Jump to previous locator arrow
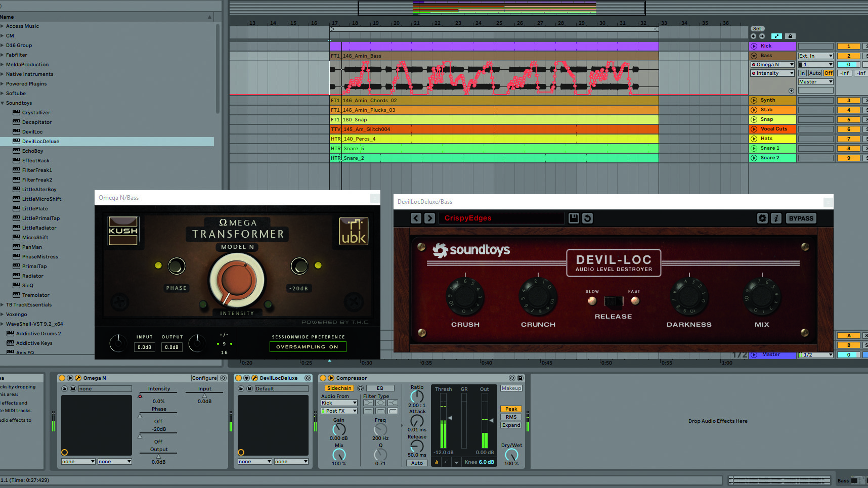This screenshot has width=868, height=488. click(754, 36)
